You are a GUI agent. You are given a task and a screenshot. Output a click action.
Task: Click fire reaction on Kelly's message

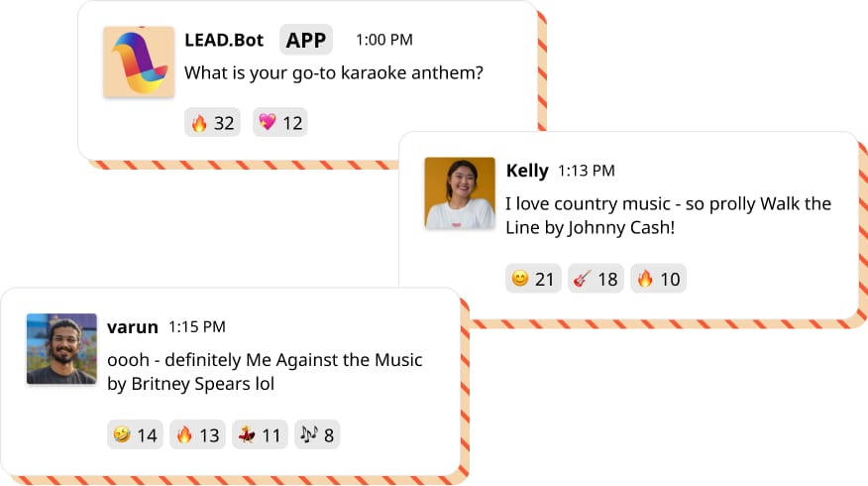pyautogui.click(x=658, y=279)
